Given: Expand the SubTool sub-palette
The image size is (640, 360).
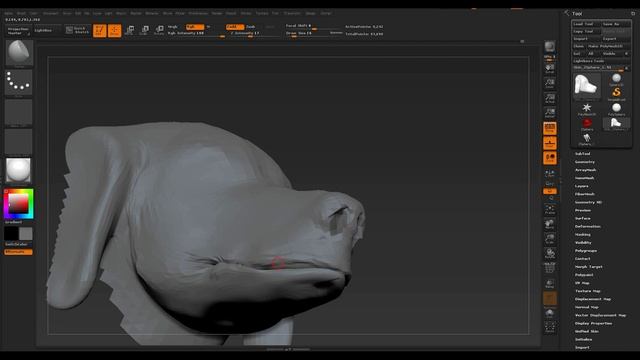Looking at the screenshot, I should click(582, 153).
